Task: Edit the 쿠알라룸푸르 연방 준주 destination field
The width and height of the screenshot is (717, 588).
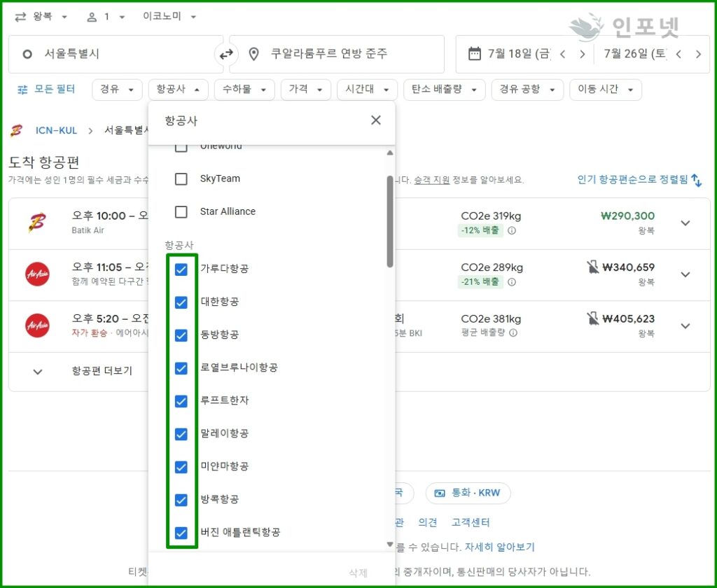Action: tap(337, 55)
